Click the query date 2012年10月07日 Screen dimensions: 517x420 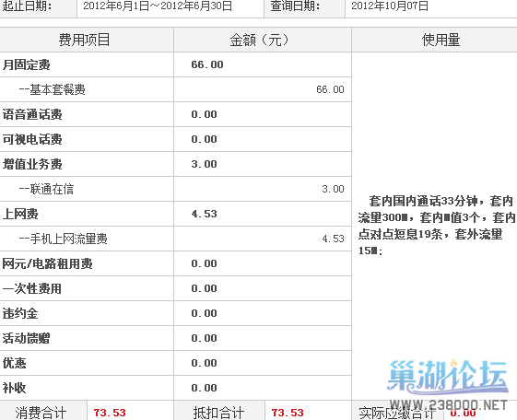(390, 6)
